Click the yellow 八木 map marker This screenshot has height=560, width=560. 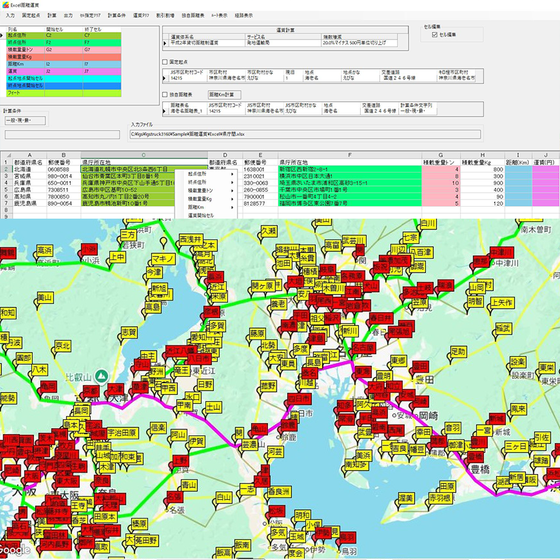pos(39,369)
